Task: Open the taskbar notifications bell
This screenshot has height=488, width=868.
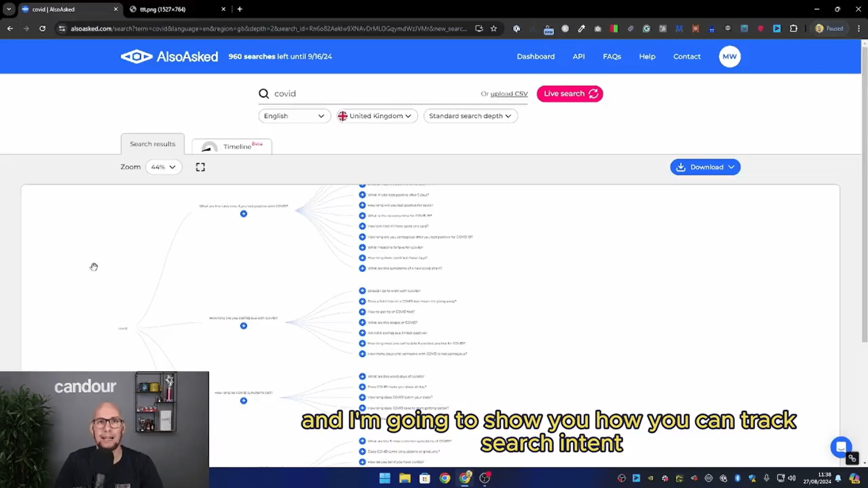Action: (x=838, y=478)
